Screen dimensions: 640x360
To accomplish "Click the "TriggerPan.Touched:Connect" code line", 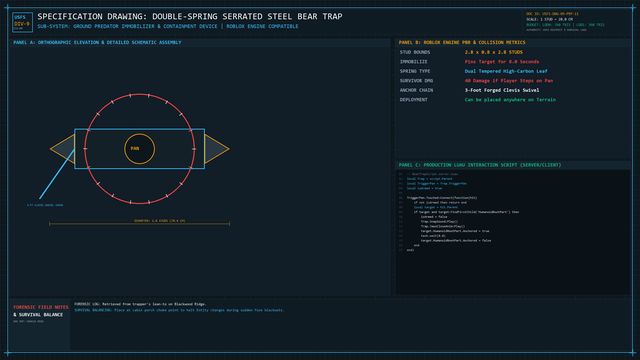I will [442, 198].
